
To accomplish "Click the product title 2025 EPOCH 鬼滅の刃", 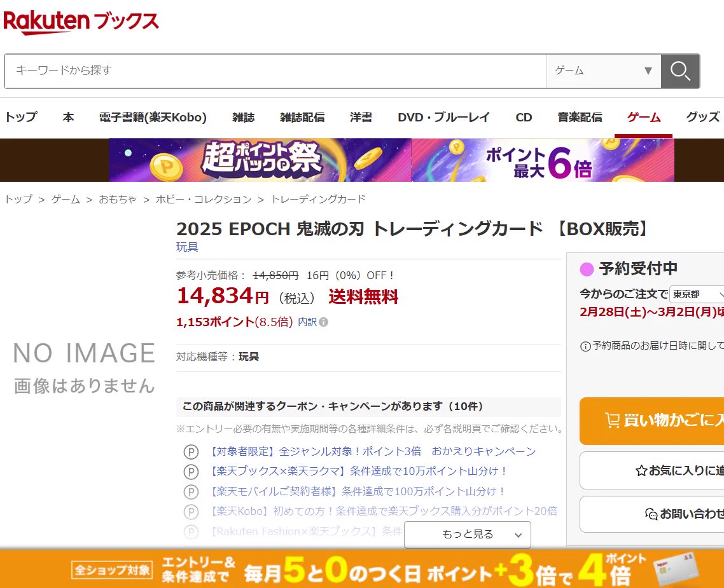I will coord(414,229).
